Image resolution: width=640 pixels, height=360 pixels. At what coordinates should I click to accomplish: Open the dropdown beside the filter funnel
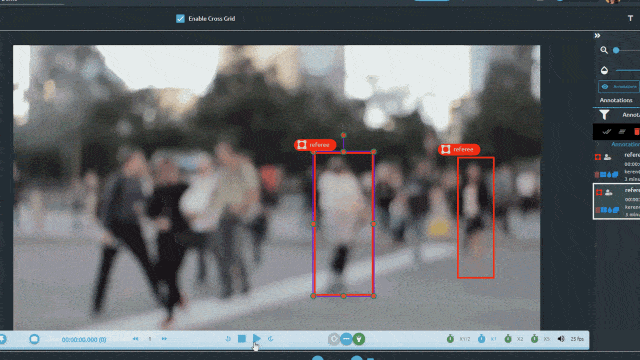pos(631,115)
